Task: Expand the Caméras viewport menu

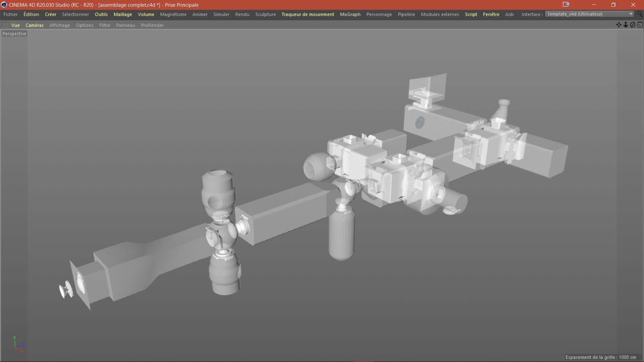Action: tap(35, 25)
